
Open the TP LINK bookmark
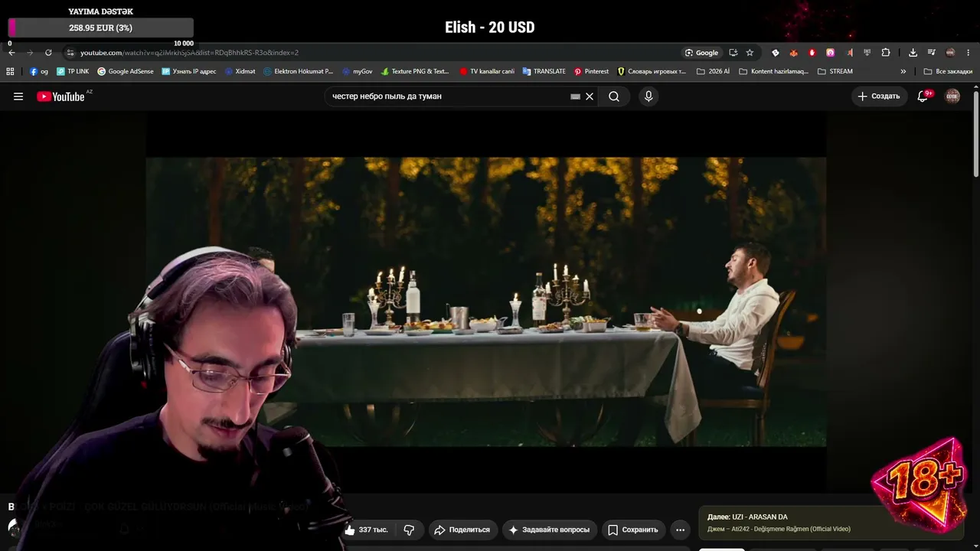tap(73, 71)
